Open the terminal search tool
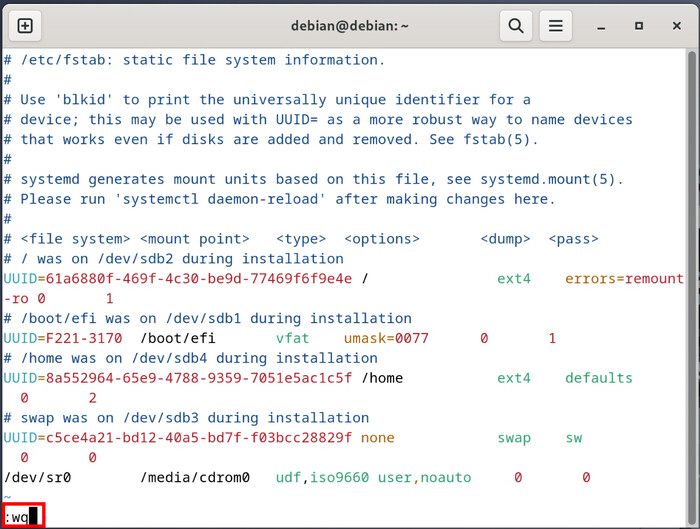 [x=516, y=26]
